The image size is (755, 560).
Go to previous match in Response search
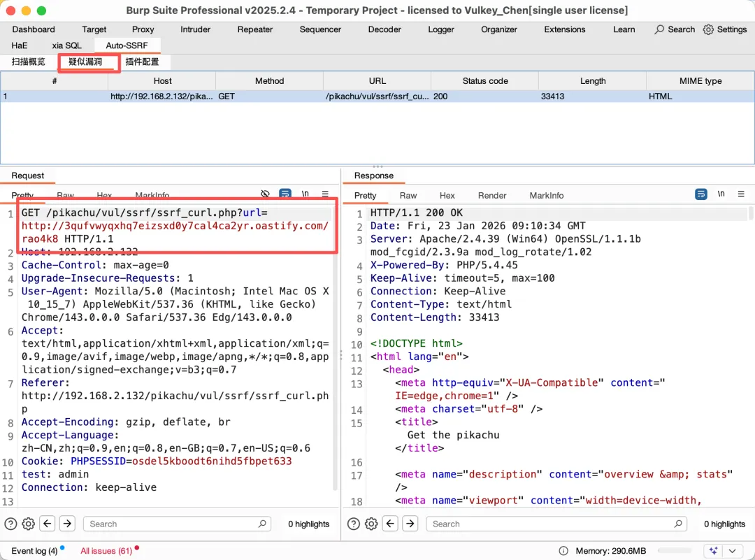click(390, 523)
